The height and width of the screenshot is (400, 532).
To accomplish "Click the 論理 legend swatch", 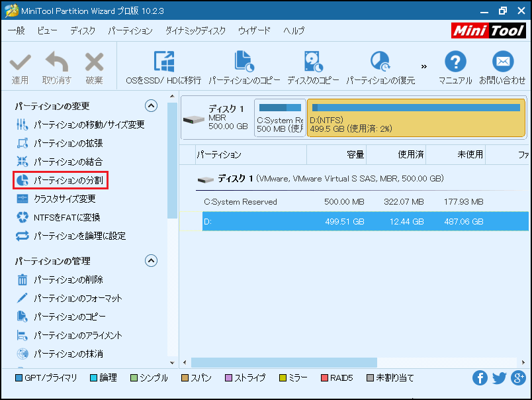I will [94, 377].
